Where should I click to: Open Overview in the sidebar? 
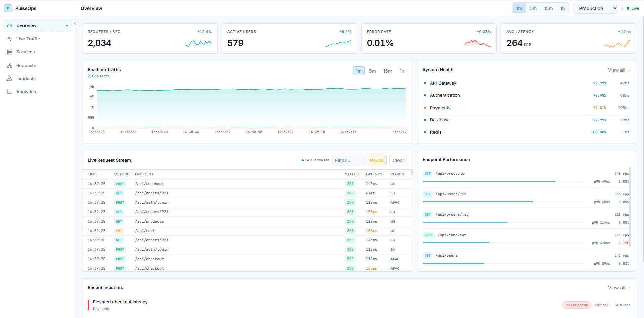pyautogui.click(x=37, y=26)
